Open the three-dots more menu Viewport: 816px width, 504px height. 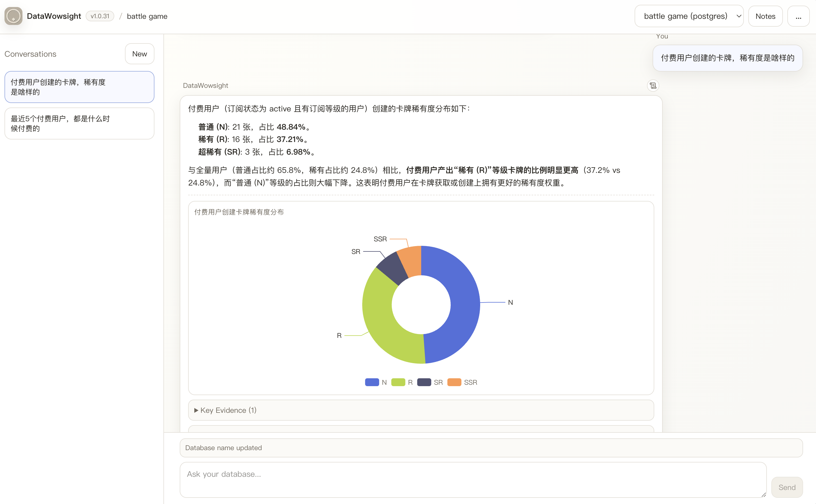[x=798, y=16]
